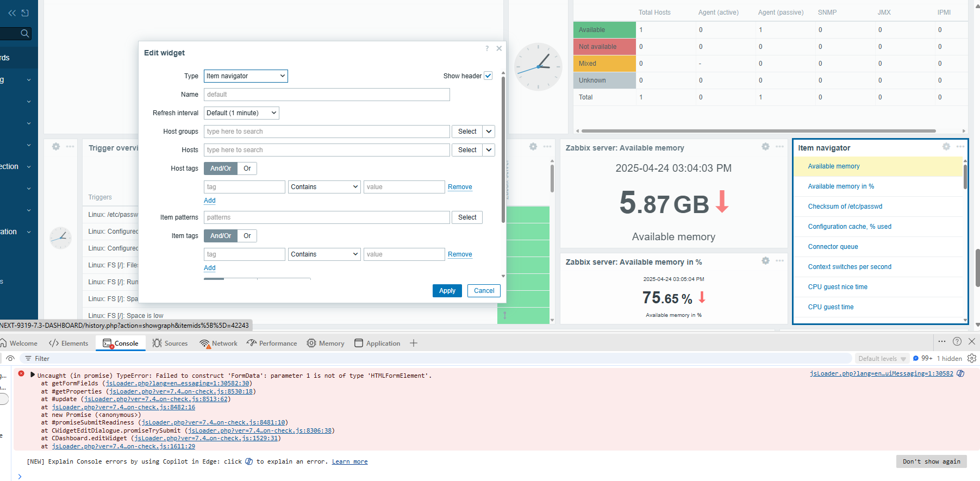Viewport: 980px width, 481px height.
Task: Open the Hosts Select arrow dropdown
Action: [x=489, y=150]
